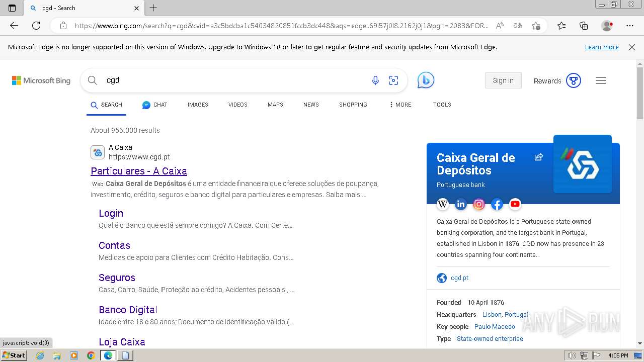Open the Lisbon, Portugal headquarters link

click(505, 315)
